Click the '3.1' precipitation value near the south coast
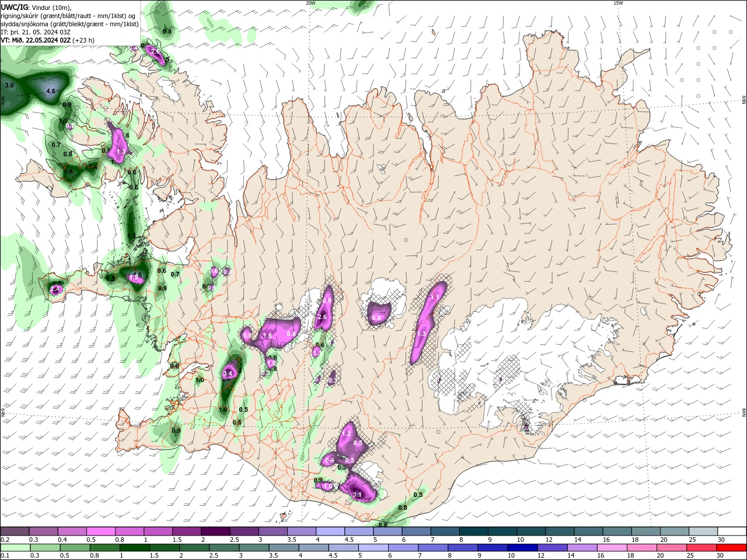747x560 pixels. (357, 495)
